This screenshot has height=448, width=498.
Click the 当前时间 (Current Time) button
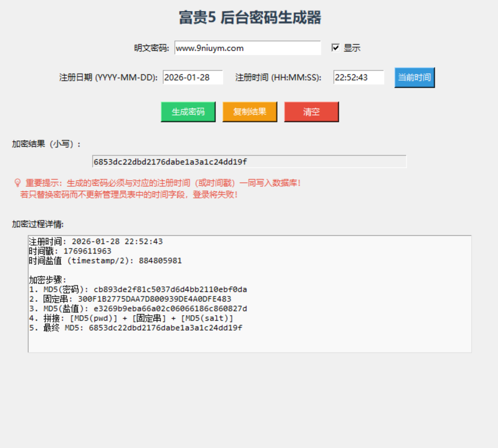coord(414,78)
